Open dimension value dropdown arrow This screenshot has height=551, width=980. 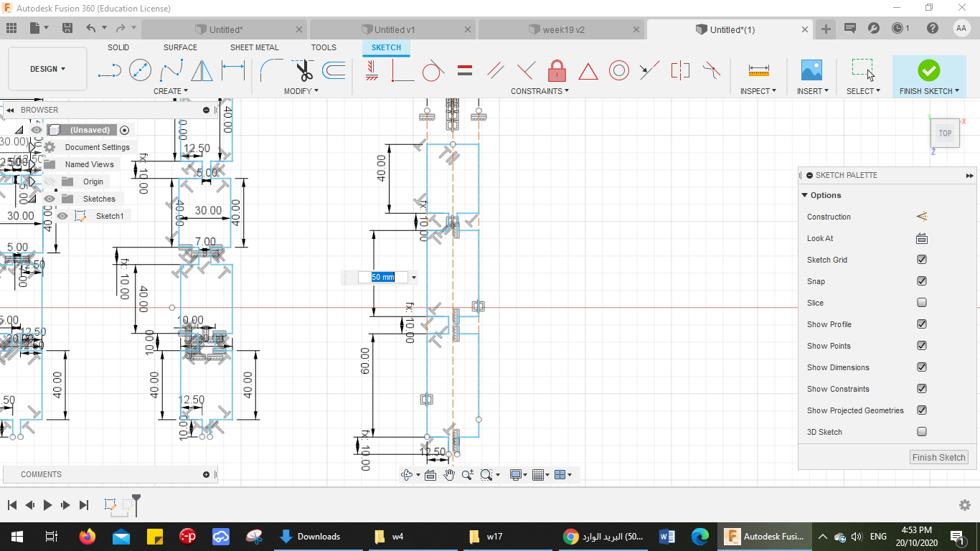click(413, 278)
